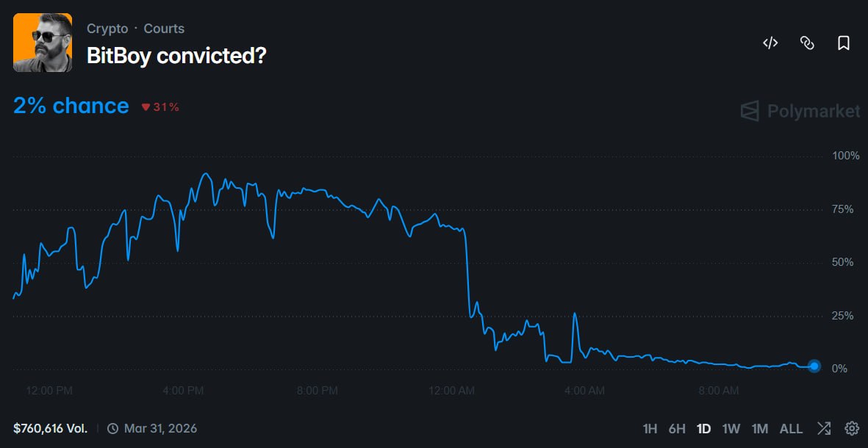Select the 1M timeframe
This screenshot has width=868, height=448.
pyautogui.click(x=760, y=427)
